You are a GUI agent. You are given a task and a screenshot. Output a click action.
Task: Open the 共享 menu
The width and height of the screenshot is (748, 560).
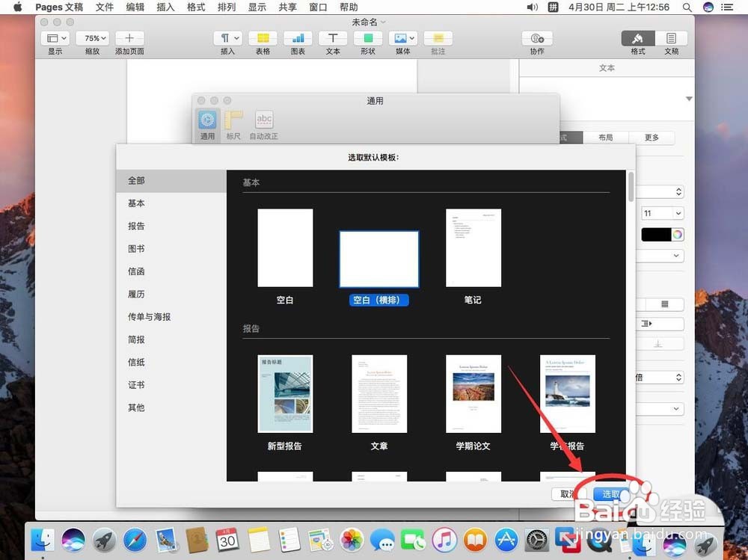pyautogui.click(x=288, y=7)
